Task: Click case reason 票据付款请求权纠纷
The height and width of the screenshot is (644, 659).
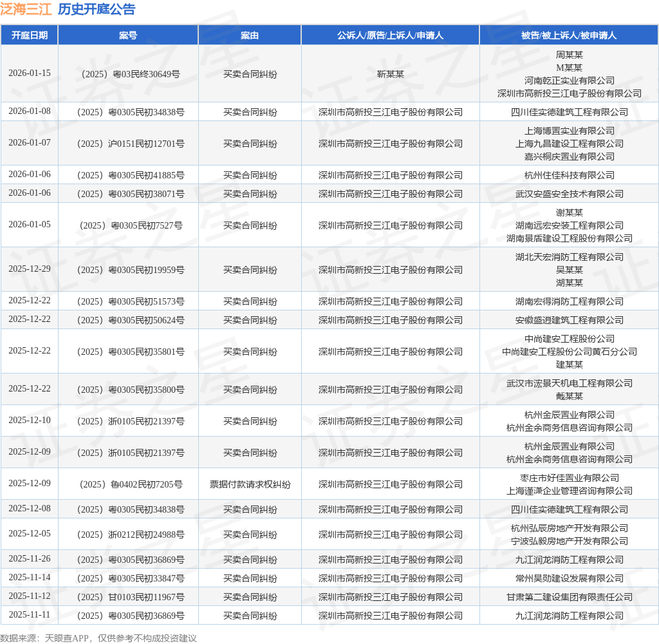Action: click(x=250, y=484)
